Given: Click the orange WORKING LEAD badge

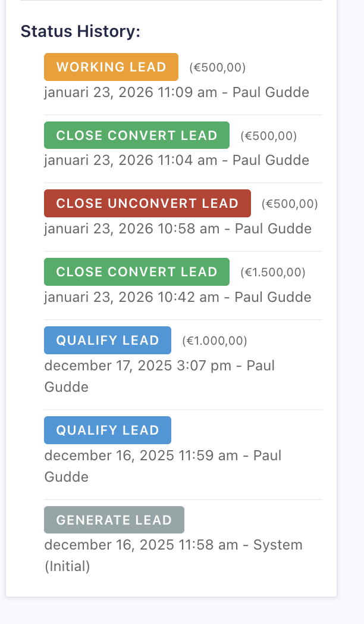Looking at the screenshot, I should click(111, 67).
